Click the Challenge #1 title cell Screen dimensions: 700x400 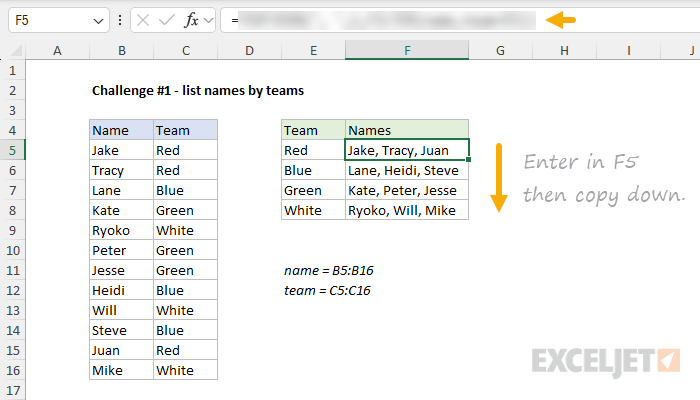tap(198, 91)
